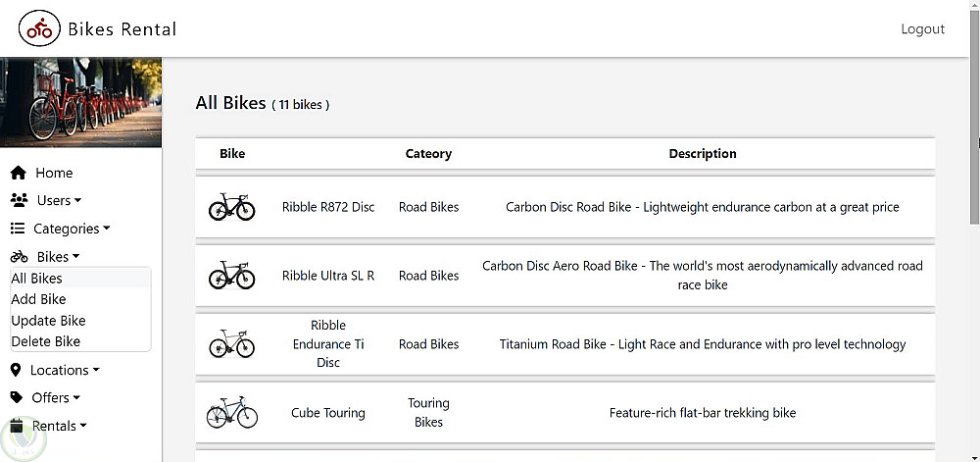Click the Rentals calendar icon
This screenshot has height=462, width=980.
17,426
